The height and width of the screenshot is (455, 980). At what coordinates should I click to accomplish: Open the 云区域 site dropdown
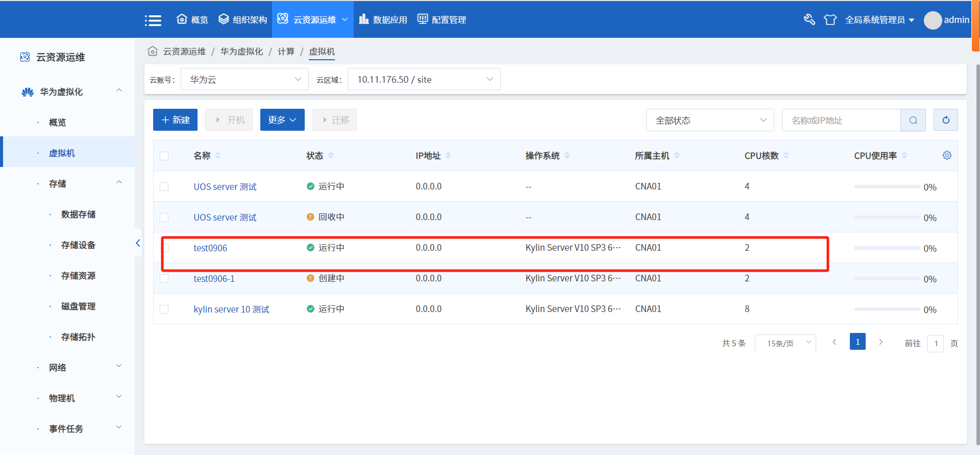[x=424, y=79]
